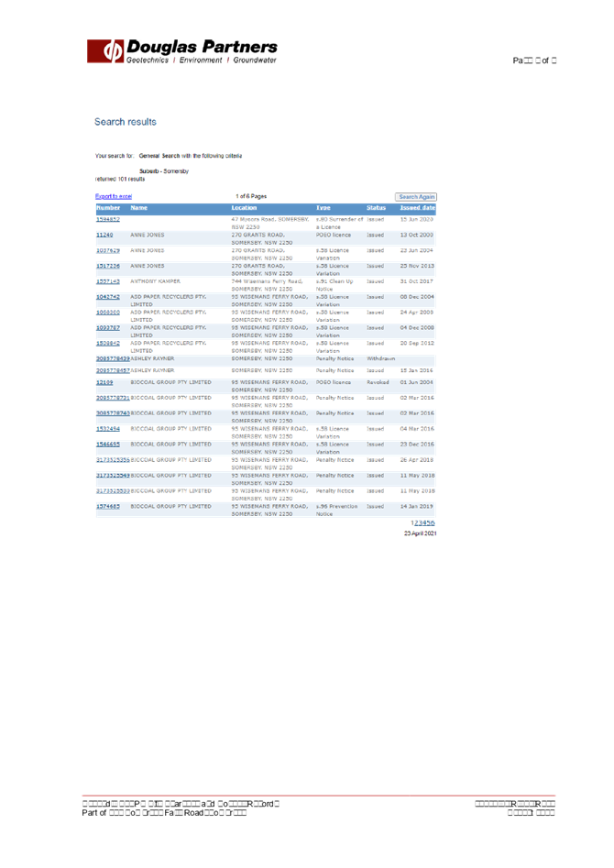Screen dimensions: 614x868
Task: Click the '31 Oct 2017' issued date
Action: click(x=417, y=281)
